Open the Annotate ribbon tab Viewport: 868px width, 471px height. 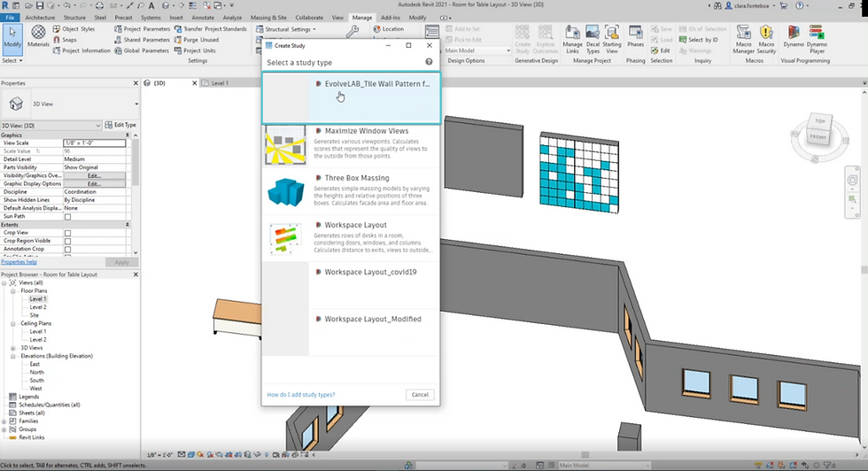click(203, 18)
